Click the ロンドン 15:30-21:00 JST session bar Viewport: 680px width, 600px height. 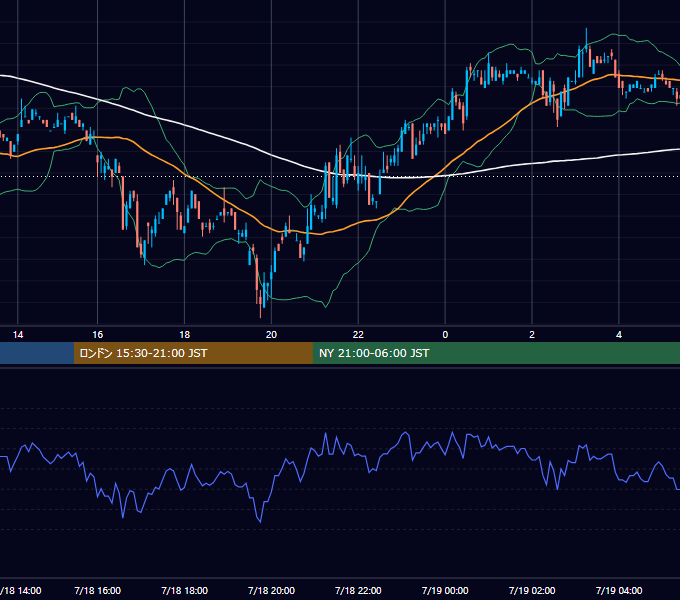(193, 353)
